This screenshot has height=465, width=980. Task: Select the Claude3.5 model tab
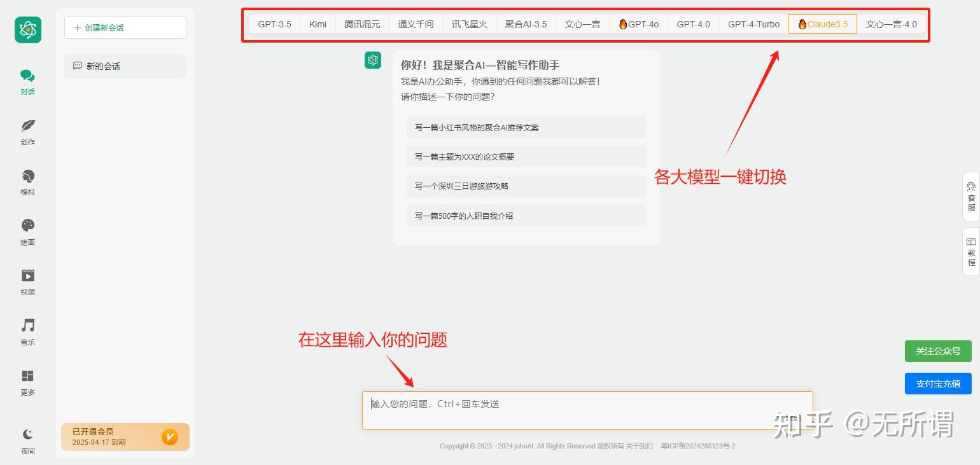[822, 24]
